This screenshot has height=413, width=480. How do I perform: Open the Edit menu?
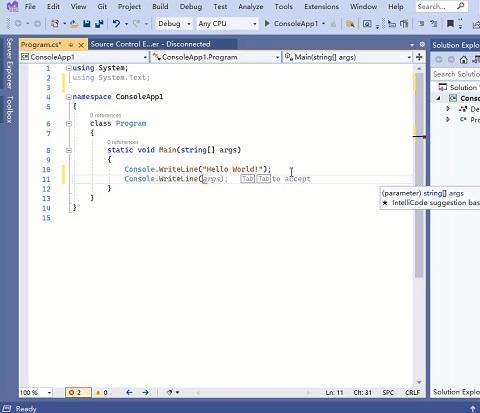(53, 6)
